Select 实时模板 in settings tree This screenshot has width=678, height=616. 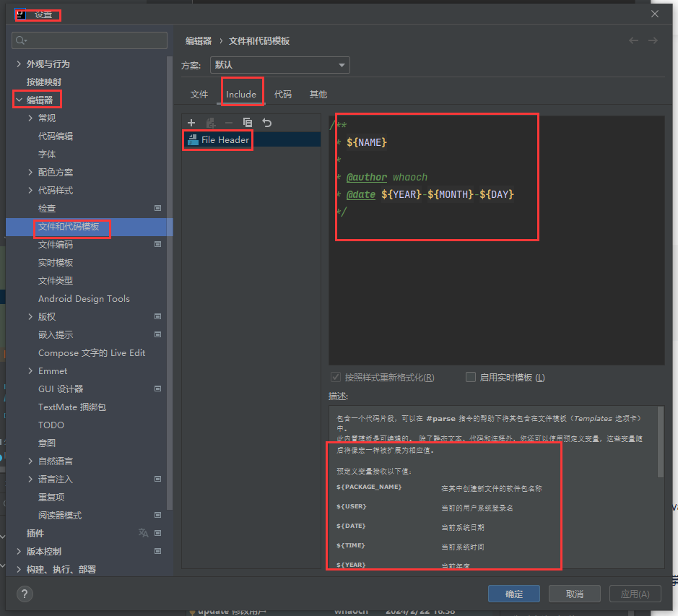point(56,263)
